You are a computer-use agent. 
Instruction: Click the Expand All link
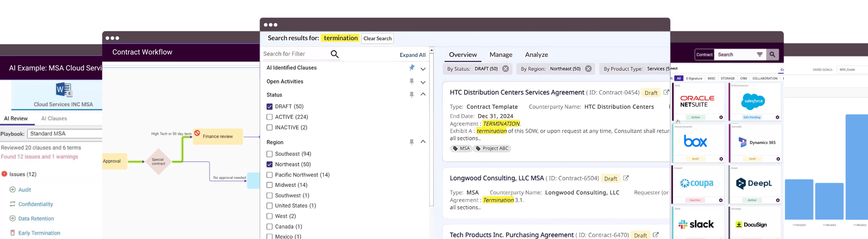pos(412,55)
